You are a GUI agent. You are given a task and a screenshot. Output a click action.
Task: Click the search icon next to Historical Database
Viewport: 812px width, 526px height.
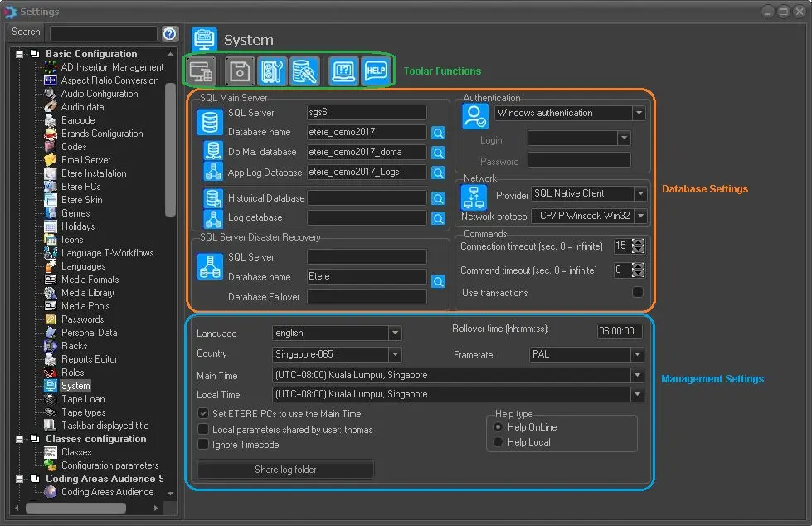click(x=438, y=199)
